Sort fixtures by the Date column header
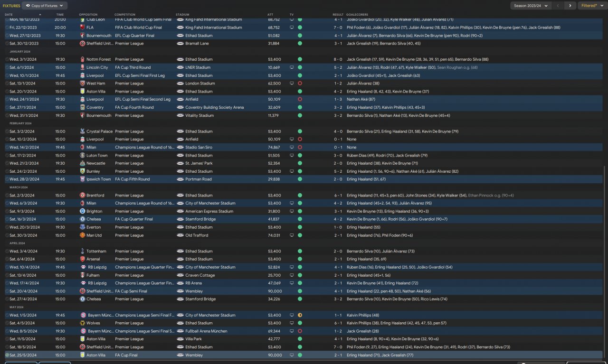Screen dimensions: 608x364 (x=9, y=15)
